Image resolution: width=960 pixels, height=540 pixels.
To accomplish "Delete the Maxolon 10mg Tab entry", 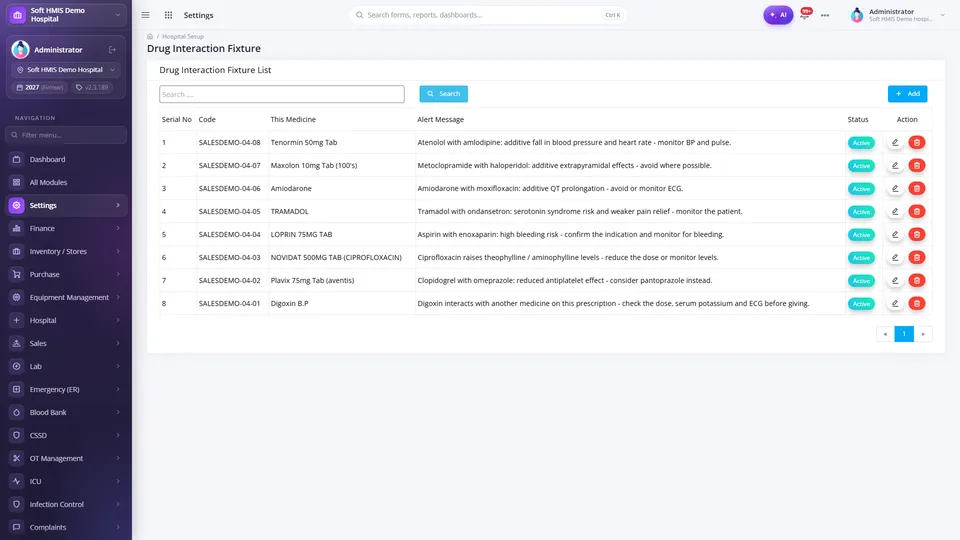I will point(917,165).
